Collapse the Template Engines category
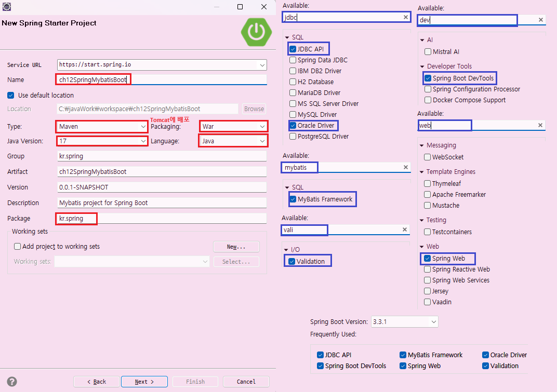Screen dimensions: 557x392 point(422,172)
